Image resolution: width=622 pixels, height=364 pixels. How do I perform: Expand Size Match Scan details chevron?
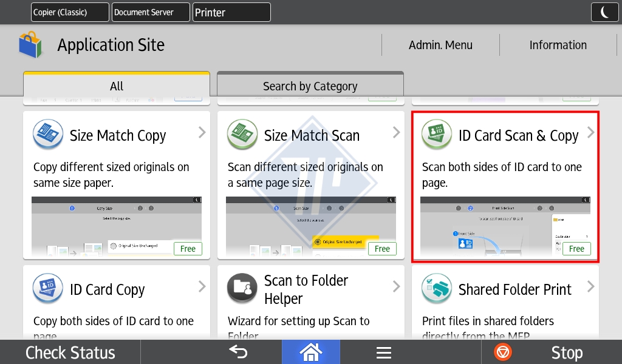tap(397, 133)
